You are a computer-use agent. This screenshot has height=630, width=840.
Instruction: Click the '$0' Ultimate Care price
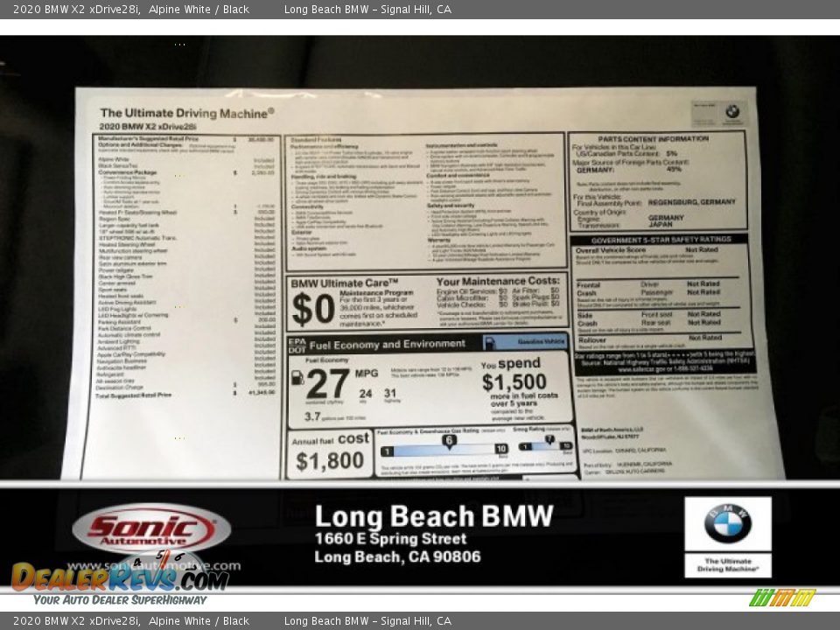313,310
